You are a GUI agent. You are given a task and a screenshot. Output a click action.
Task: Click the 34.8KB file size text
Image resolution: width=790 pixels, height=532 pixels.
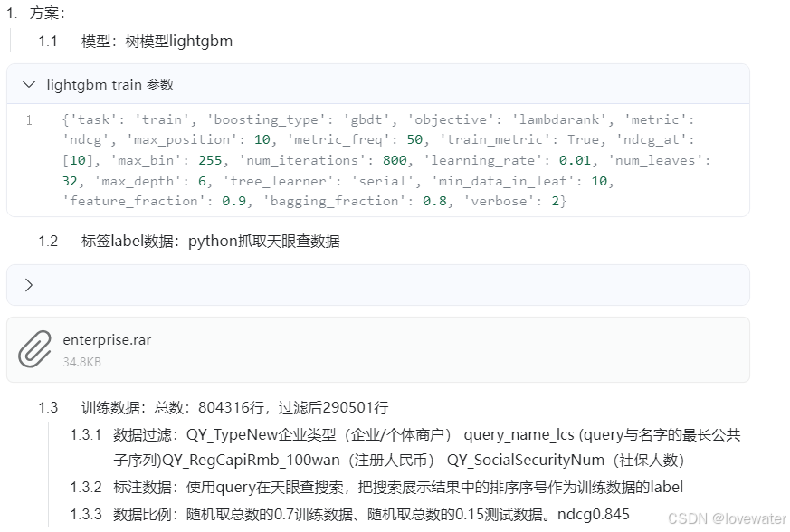click(81, 362)
